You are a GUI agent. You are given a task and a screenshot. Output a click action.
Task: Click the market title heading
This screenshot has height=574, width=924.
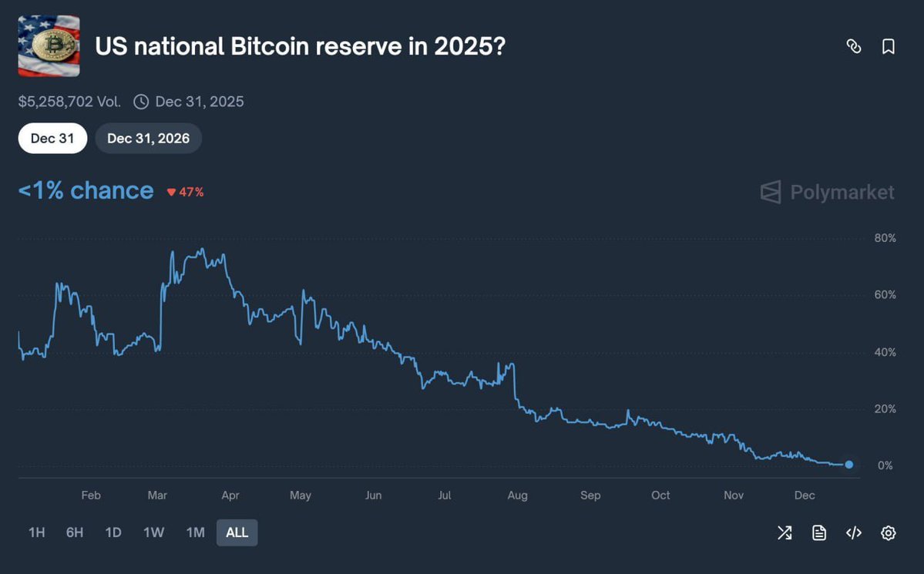coord(300,46)
